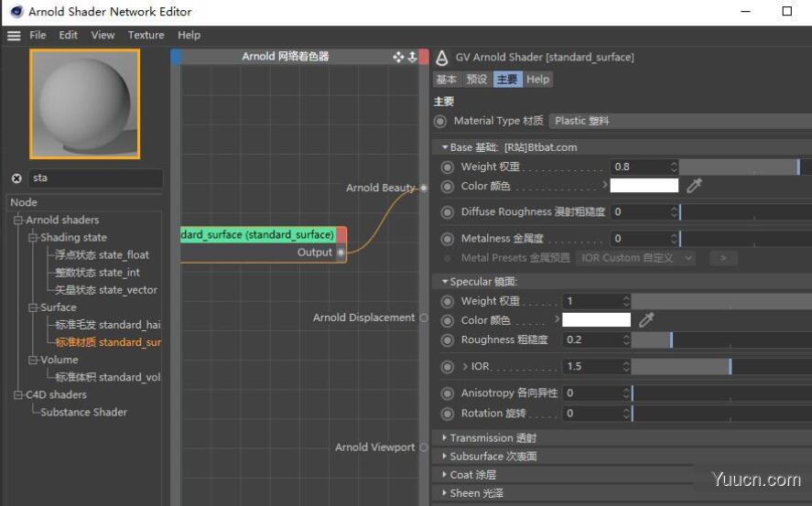Open the Texture menu
Viewport: 812px width, 506px height.
(x=146, y=35)
